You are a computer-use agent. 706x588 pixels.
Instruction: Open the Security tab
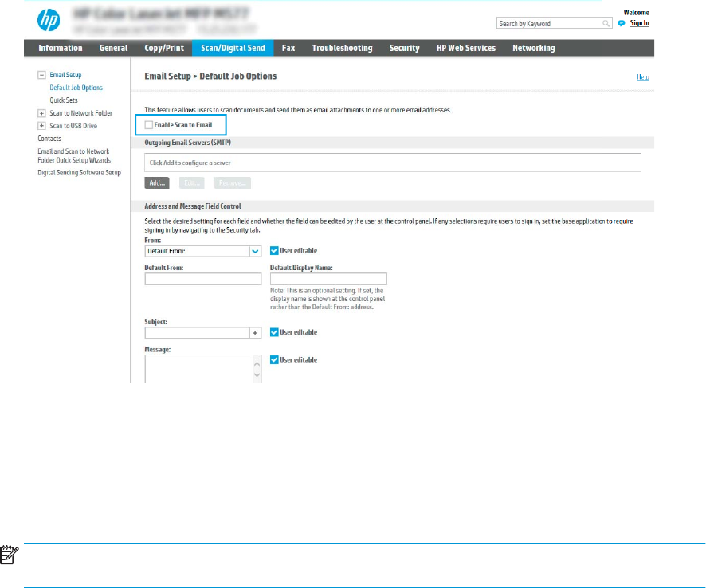pos(404,48)
